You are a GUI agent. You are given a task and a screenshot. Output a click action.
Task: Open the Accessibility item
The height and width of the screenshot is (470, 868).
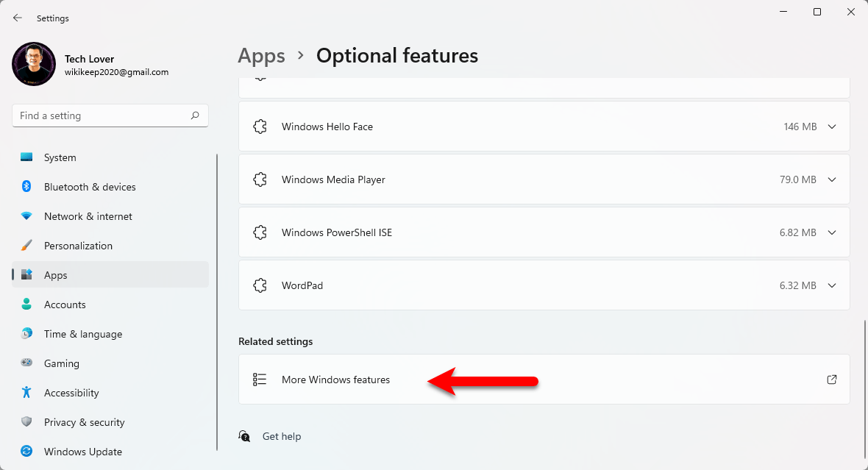(110, 393)
